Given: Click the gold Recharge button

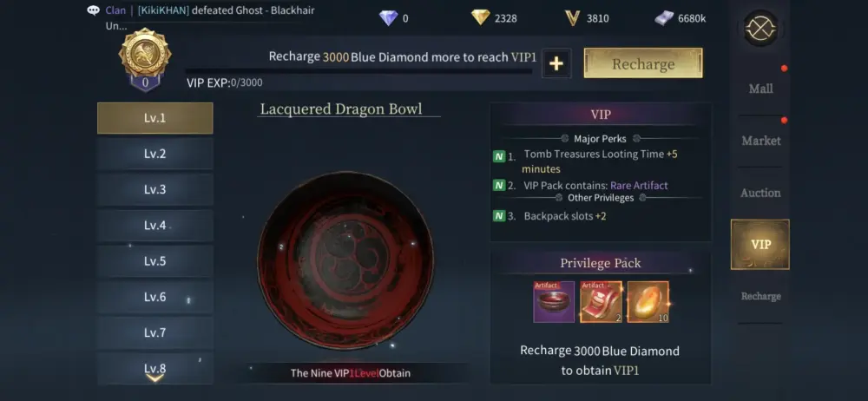Looking at the screenshot, I should tap(643, 63).
